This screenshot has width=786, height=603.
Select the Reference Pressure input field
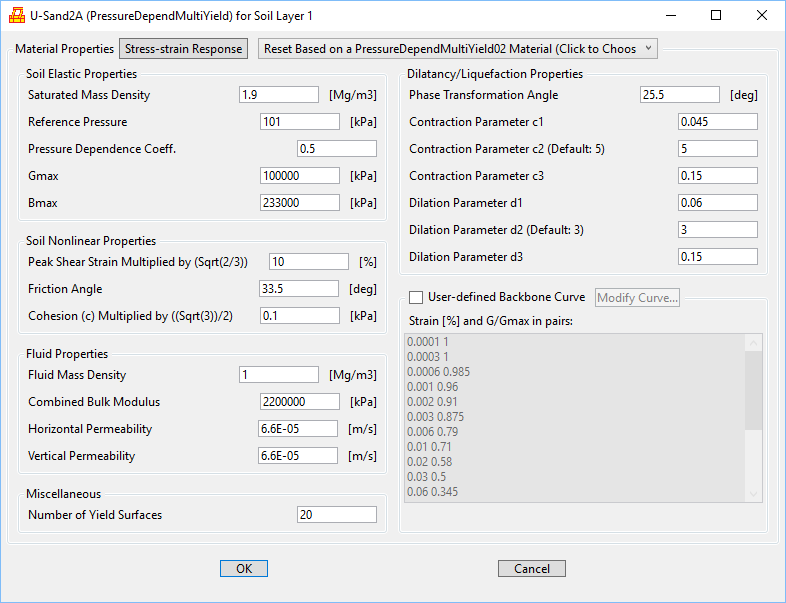click(x=299, y=122)
